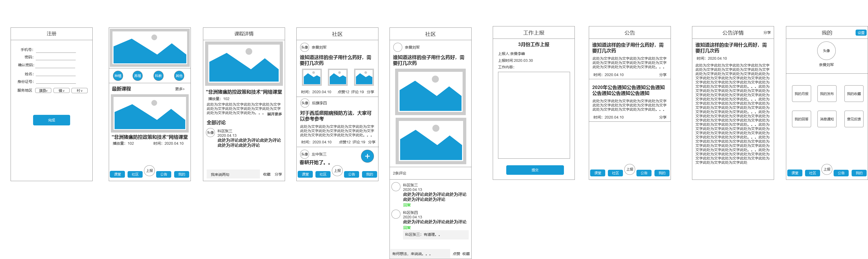
Task: Select the 养殖 category circle
Action: point(138,76)
